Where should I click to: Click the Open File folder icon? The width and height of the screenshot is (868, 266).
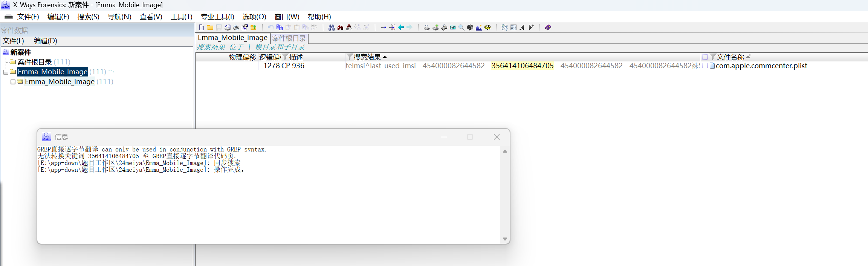point(210,28)
